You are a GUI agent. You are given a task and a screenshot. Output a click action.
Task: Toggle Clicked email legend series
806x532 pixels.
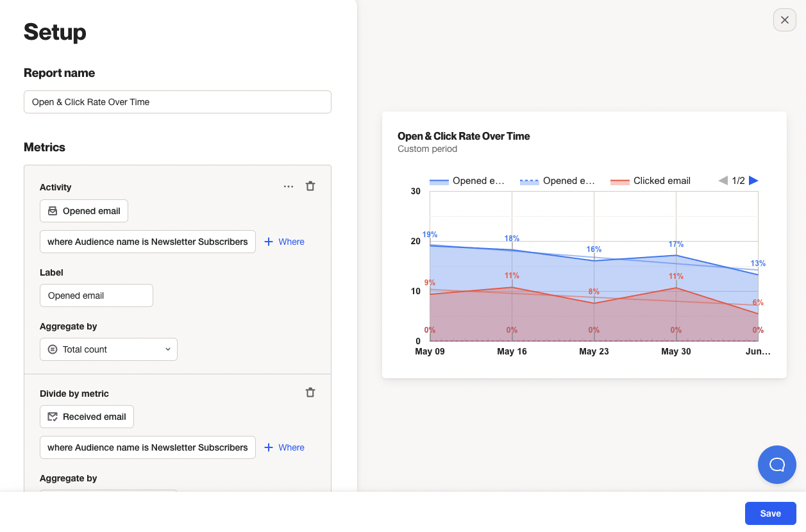pyautogui.click(x=651, y=181)
